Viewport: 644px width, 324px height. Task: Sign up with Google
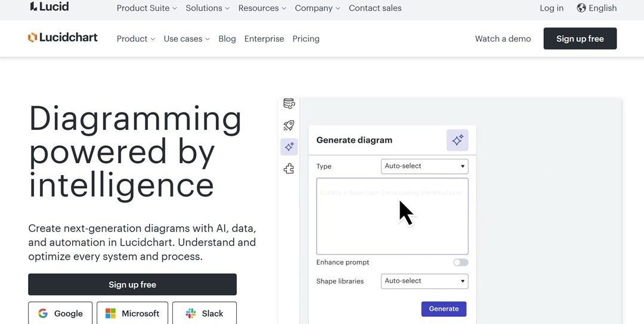point(60,313)
